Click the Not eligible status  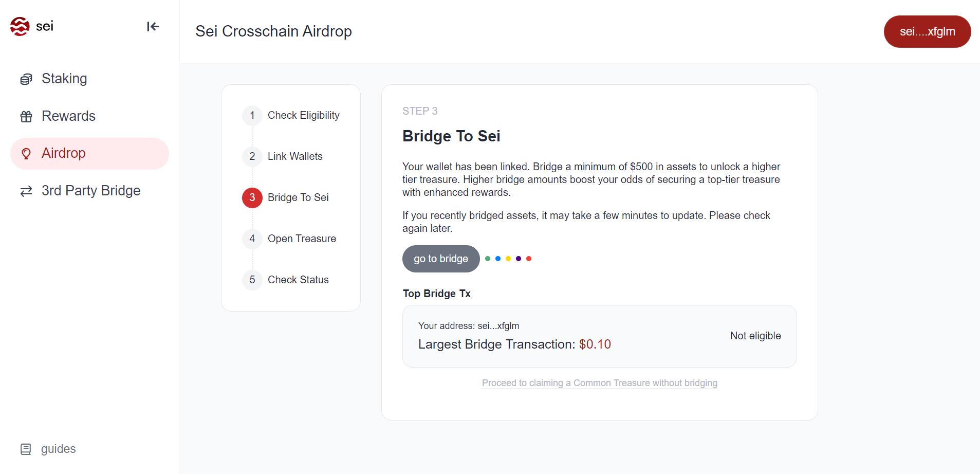(x=755, y=336)
